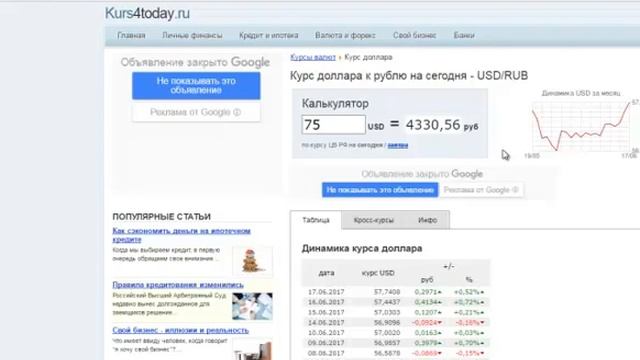Screen dimensions: 640x360
Task: Click the ПОПУЛЯРНЫЕ СТАТЬИ heading
Action: [162, 217]
